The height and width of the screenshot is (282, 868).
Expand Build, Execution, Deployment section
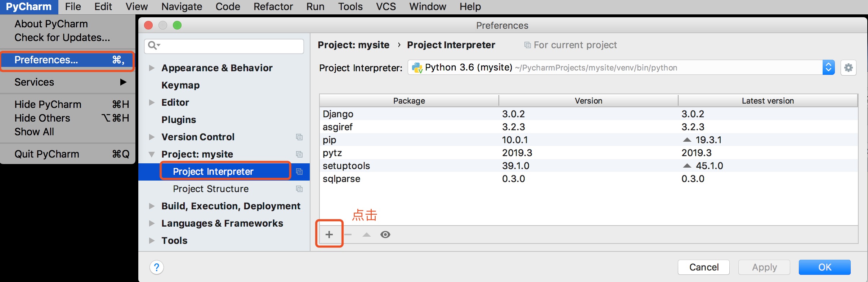pos(152,206)
